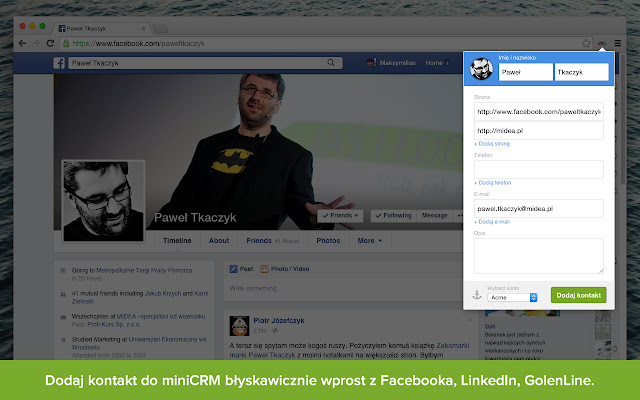Open the Jakub Krzych link
The height and width of the screenshot is (400, 640).
[163, 293]
